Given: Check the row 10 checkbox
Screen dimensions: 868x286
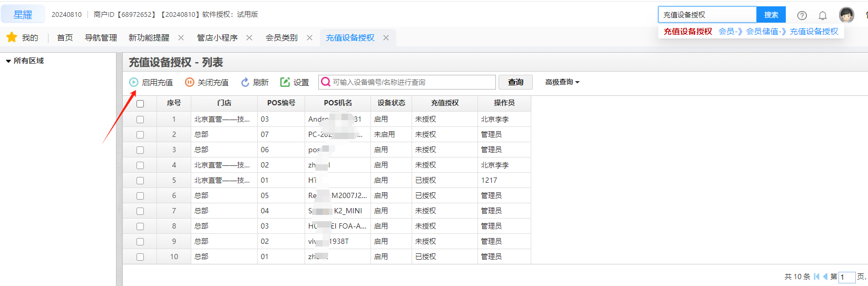Looking at the screenshot, I should pyautogui.click(x=140, y=257).
